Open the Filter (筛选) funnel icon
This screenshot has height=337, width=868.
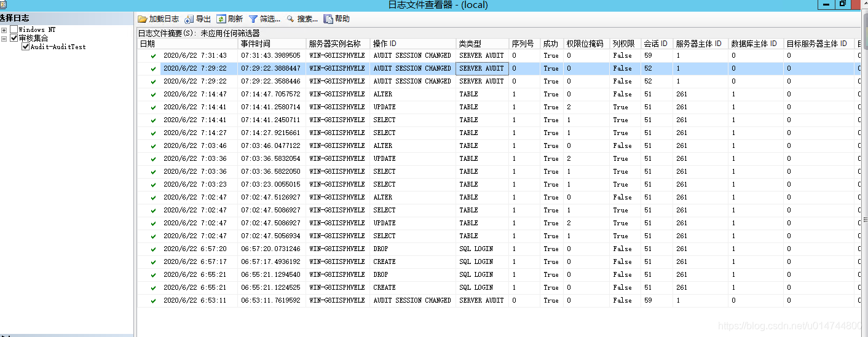point(253,19)
